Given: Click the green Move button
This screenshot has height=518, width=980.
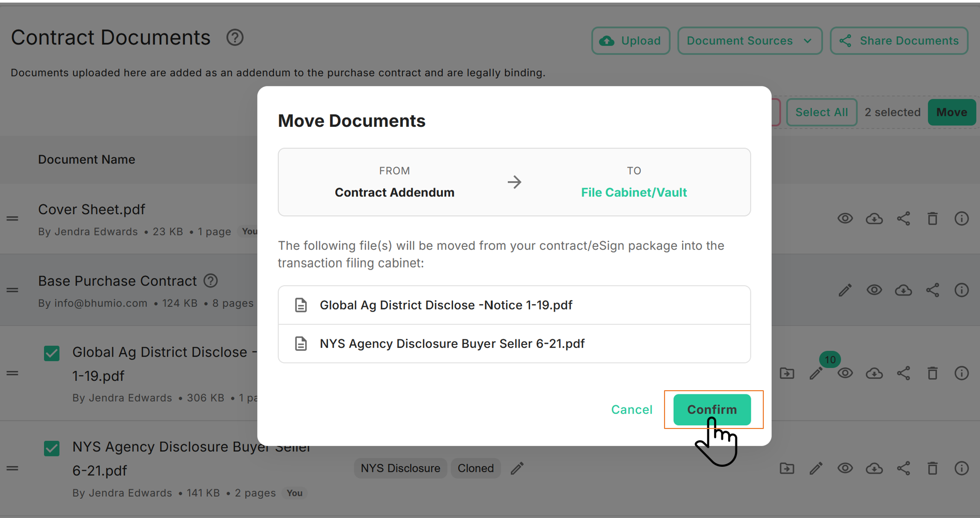Looking at the screenshot, I should pyautogui.click(x=952, y=112).
